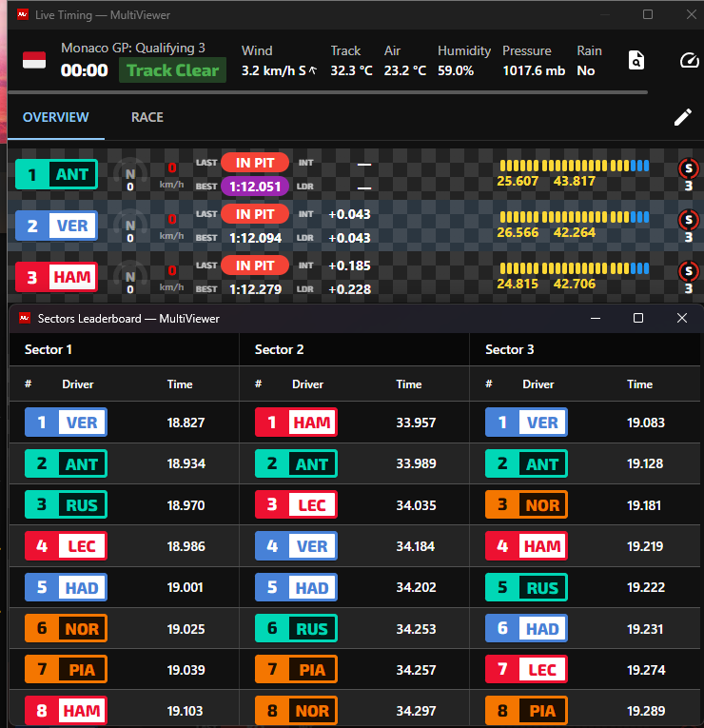This screenshot has height=728, width=704.
Task: Click the Sector 2 time 34.297
Action: pos(416,711)
